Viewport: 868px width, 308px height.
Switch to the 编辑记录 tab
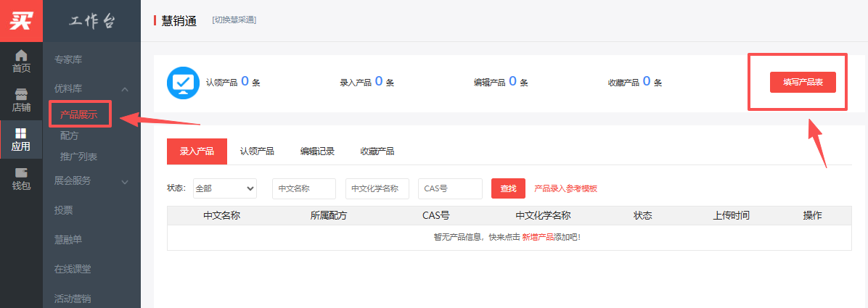[317, 151]
